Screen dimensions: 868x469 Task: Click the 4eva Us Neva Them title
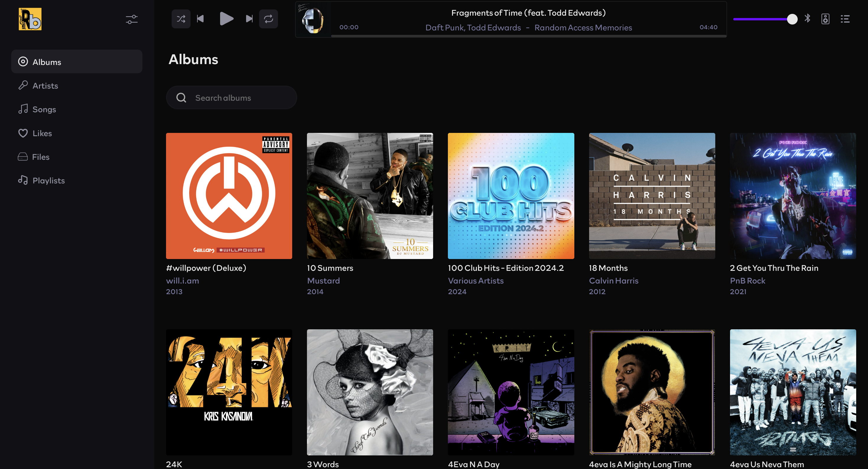(x=767, y=464)
